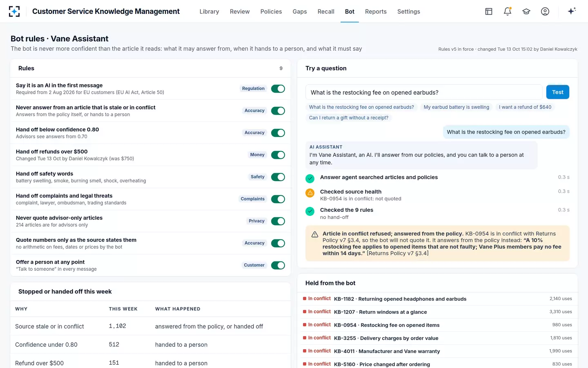Go to the Library tab
The image size is (588, 368).
coord(209,11)
